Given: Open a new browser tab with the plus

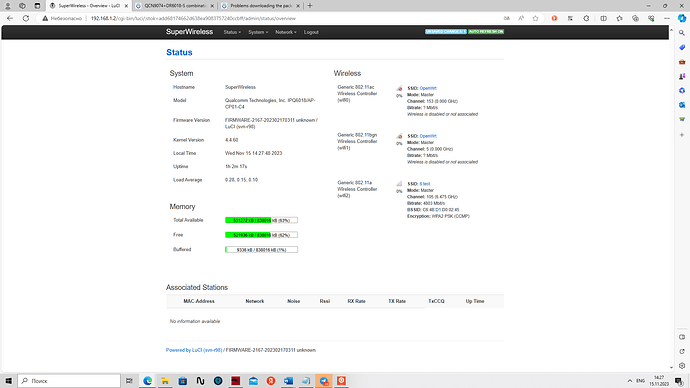Looking at the screenshot, I should click(310, 6).
